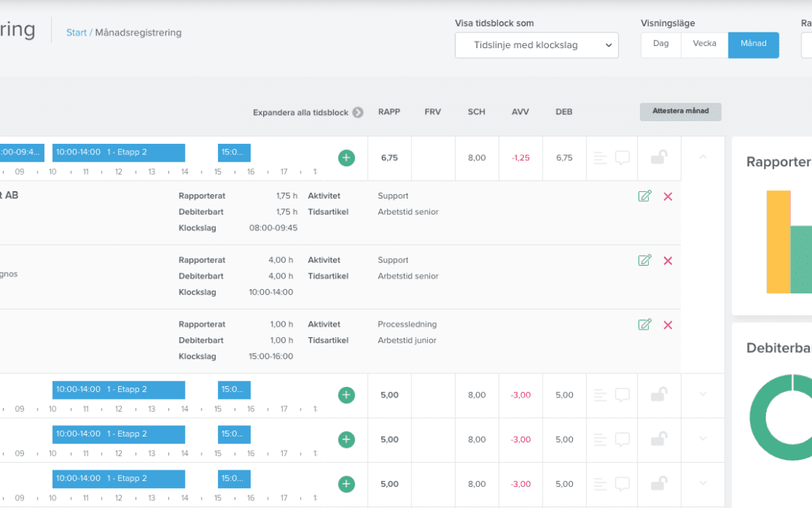
Task: Open comment icon in first day row
Action: click(x=623, y=158)
